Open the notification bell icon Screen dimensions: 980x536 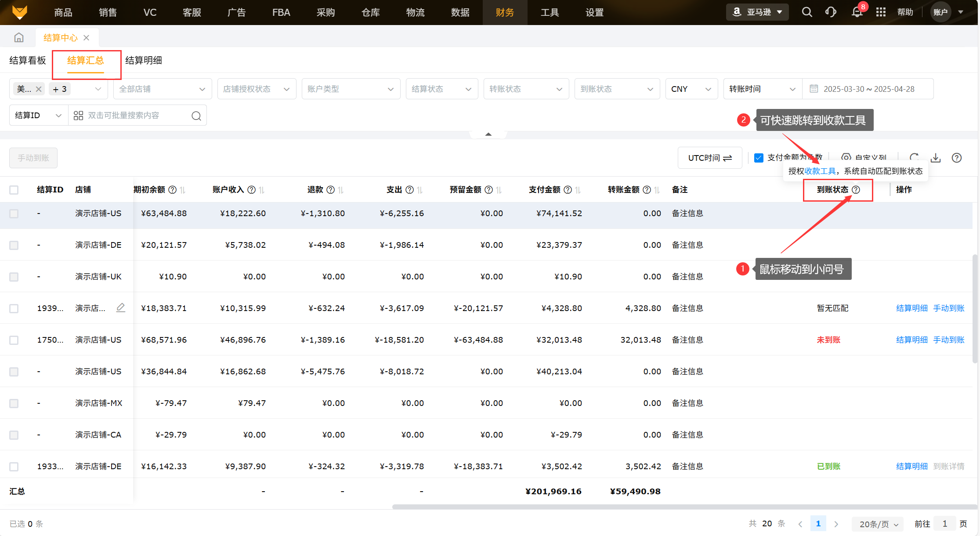tap(857, 12)
